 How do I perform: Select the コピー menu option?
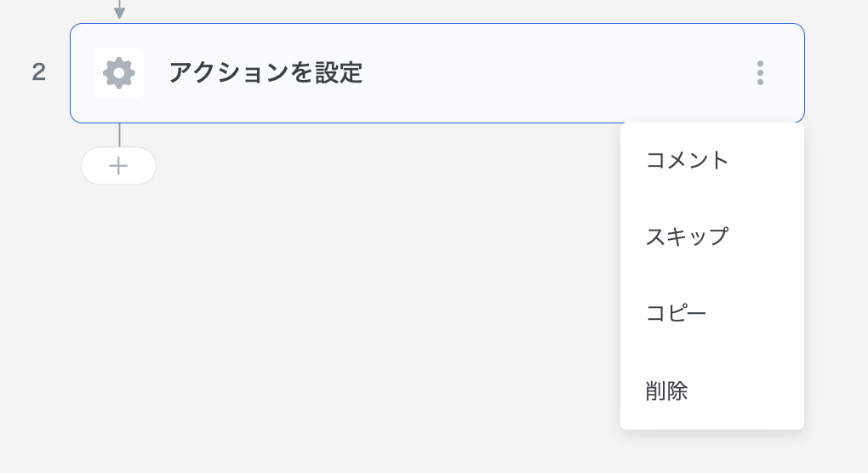tap(676, 313)
